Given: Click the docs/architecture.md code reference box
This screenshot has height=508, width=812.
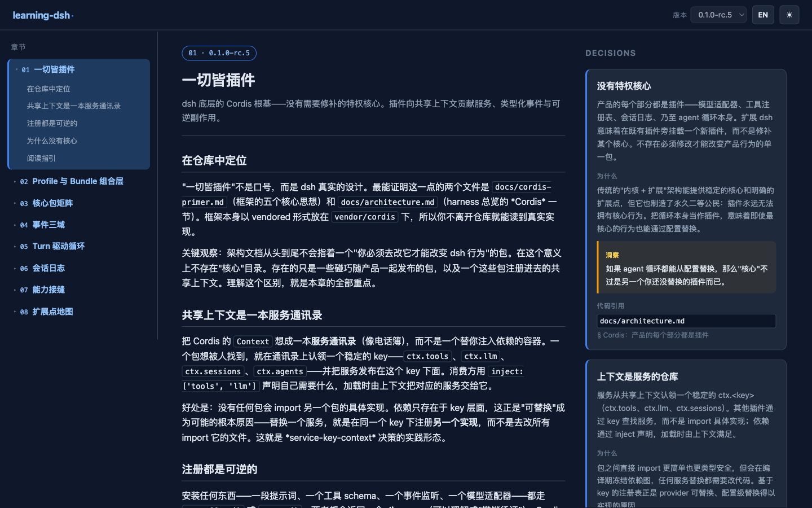Looking at the screenshot, I should (686, 321).
